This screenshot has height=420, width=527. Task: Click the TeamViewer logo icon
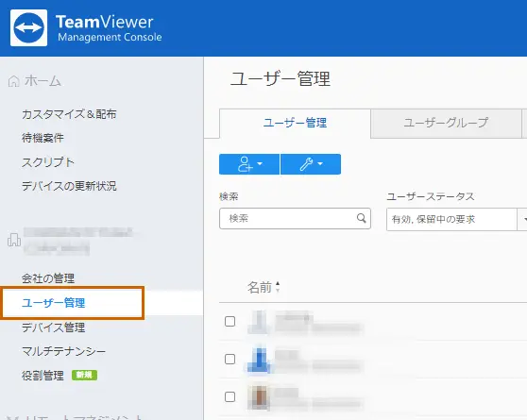28,28
